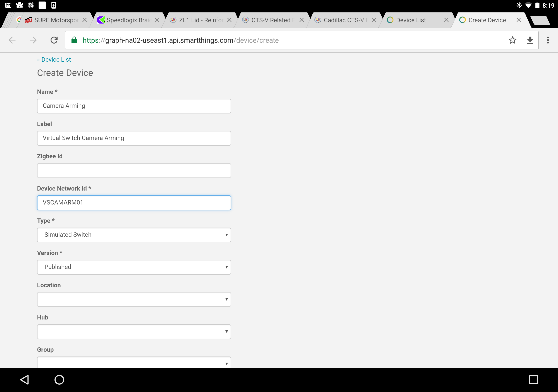Click the Name field containing Camera Arming

coord(134,106)
